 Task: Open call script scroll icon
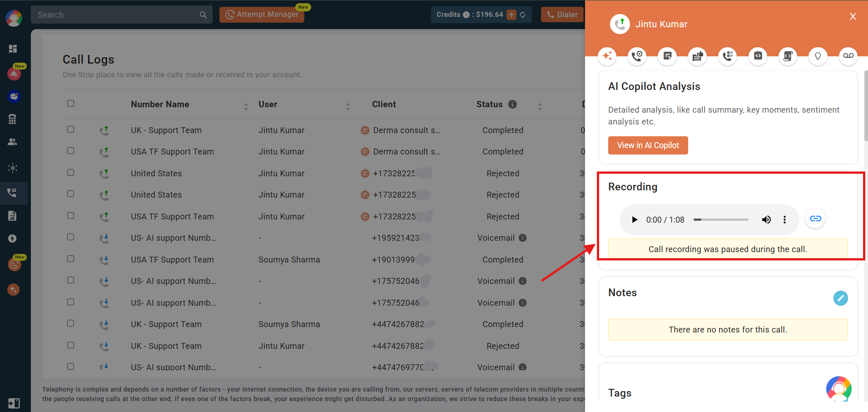(x=788, y=56)
